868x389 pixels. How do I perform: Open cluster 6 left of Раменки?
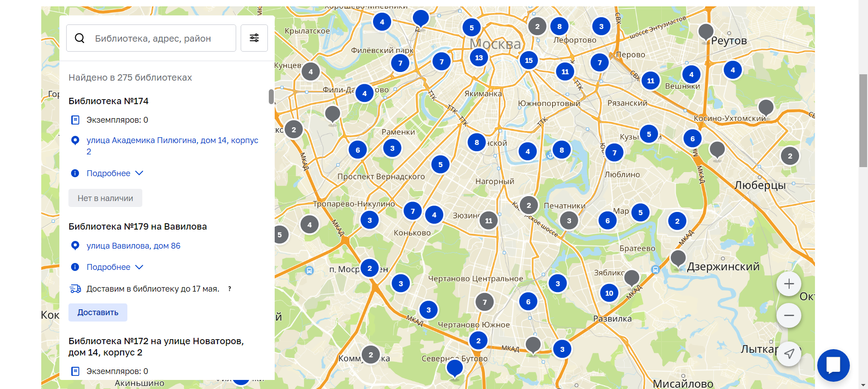pyautogui.click(x=358, y=150)
